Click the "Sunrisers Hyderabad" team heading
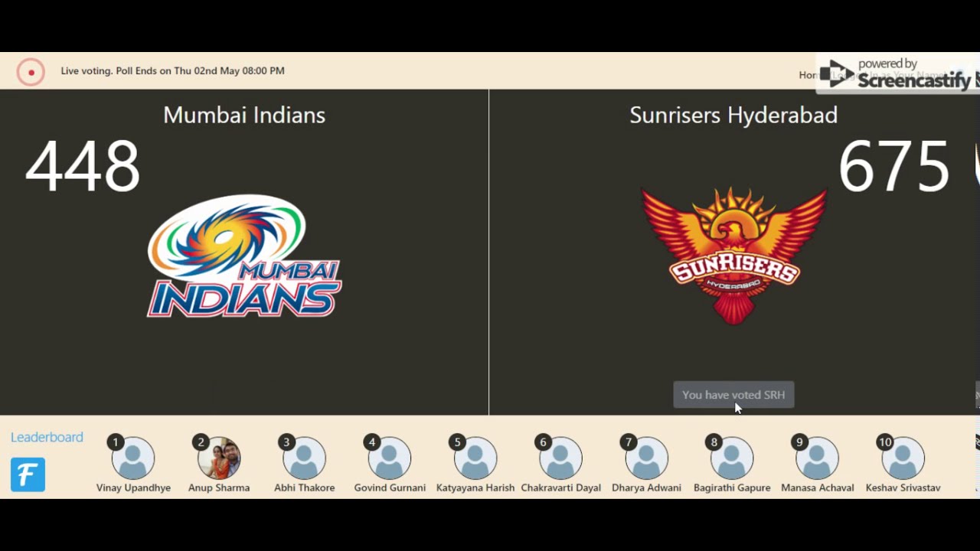This screenshot has height=551, width=980. (x=733, y=116)
